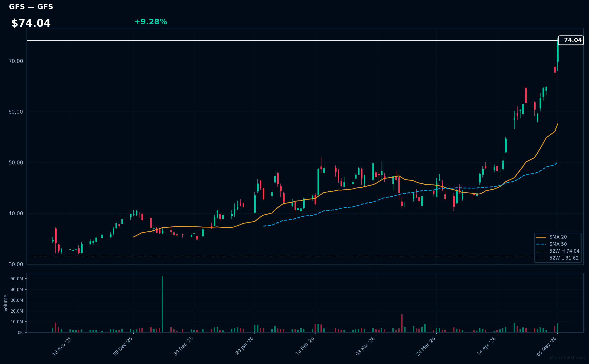Click the boxed 74.04 price tag on the right axis

point(571,40)
